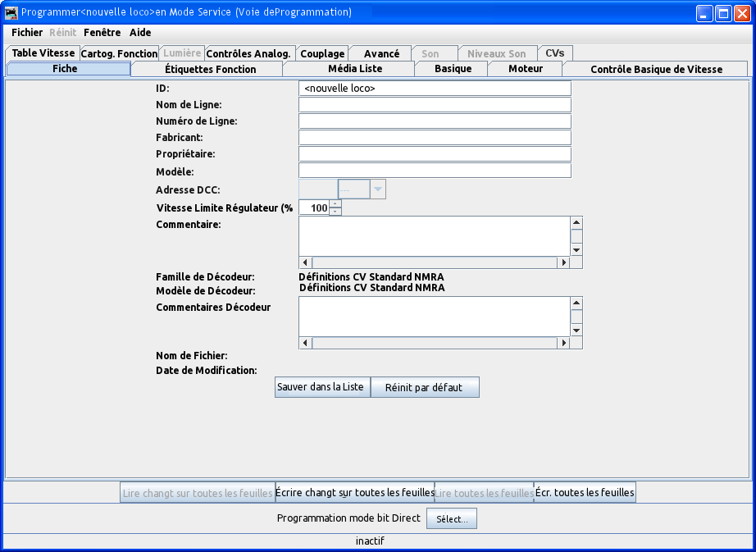Open the Fichier menu
Screen dimensions: 756x552
point(27,33)
